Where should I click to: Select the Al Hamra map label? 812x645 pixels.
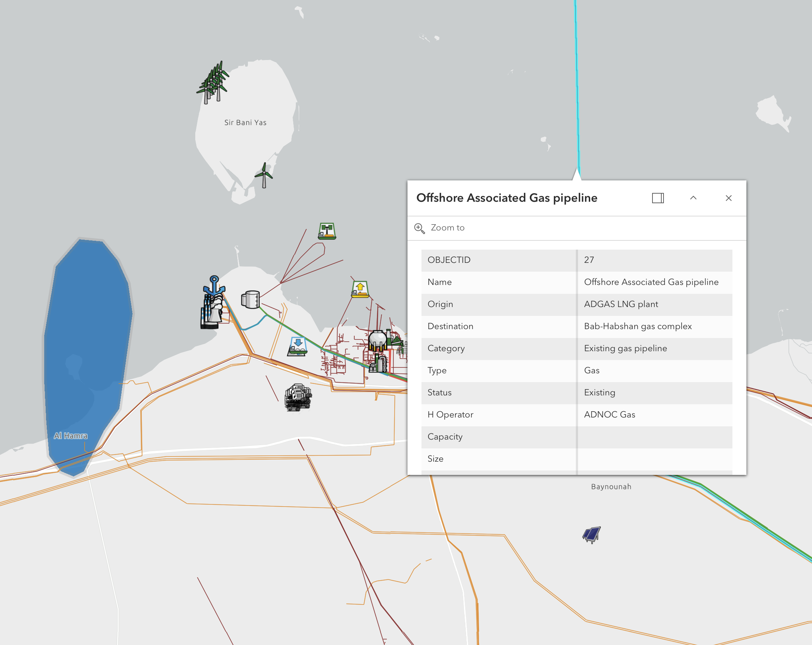tap(71, 436)
